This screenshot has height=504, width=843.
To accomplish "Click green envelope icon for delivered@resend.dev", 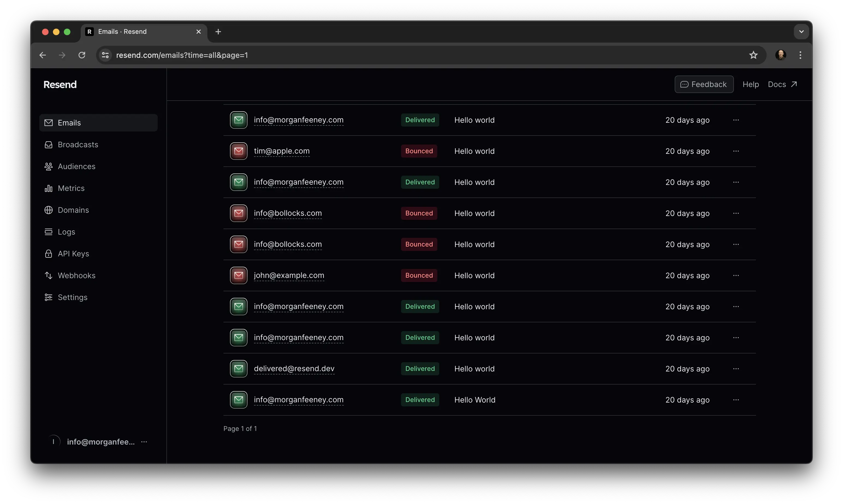I will coord(238,368).
